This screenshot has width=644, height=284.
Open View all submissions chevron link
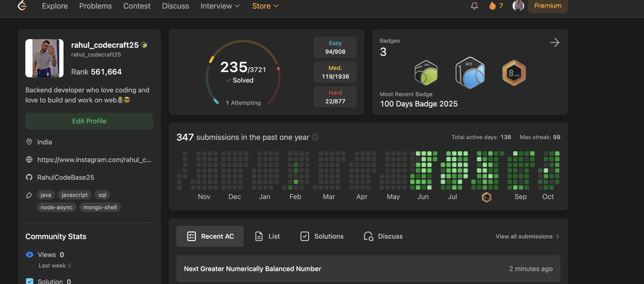click(528, 236)
